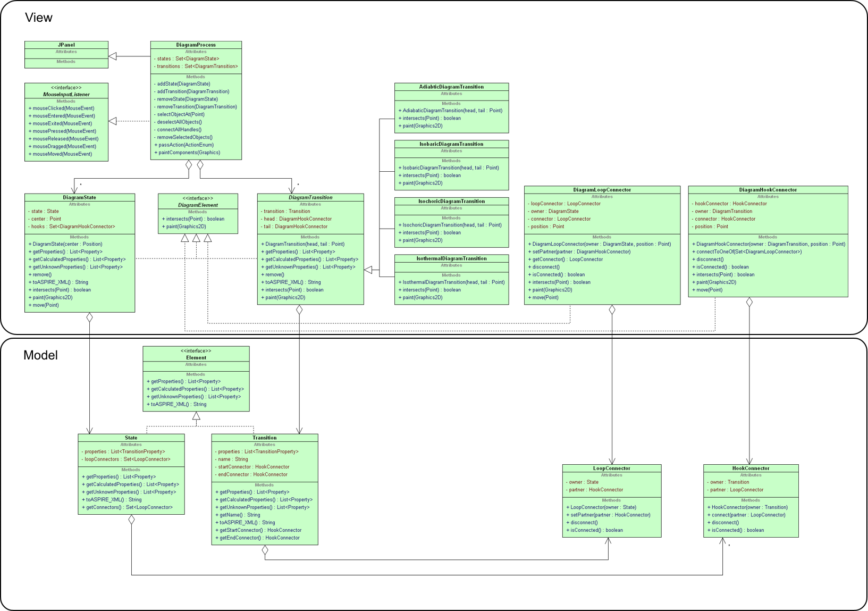Click the mouseMoved(MouseEvent) method
Viewport: 868px width, 611px height.
click(60, 154)
